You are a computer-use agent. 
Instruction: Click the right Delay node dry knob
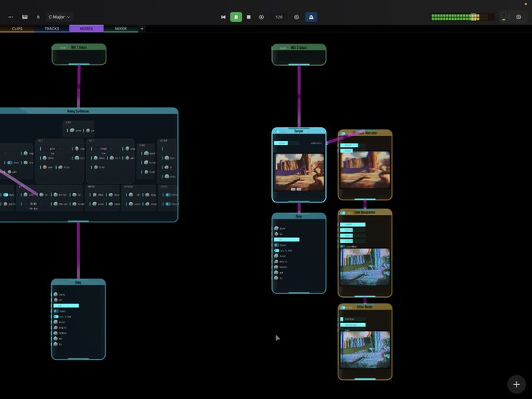[x=276, y=278]
